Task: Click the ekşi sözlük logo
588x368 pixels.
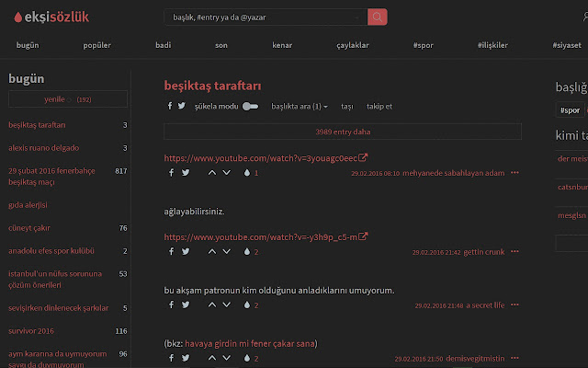Action: point(51,17)
